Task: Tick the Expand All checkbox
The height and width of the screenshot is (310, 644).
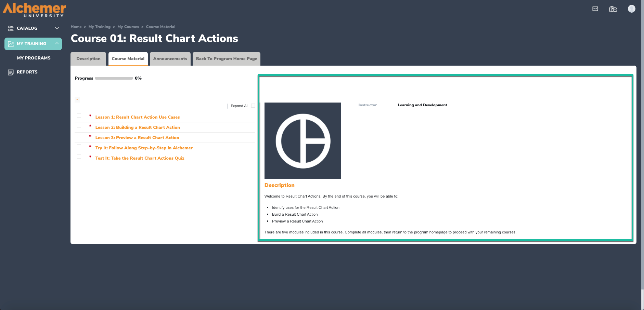Action: coord(253,106)
